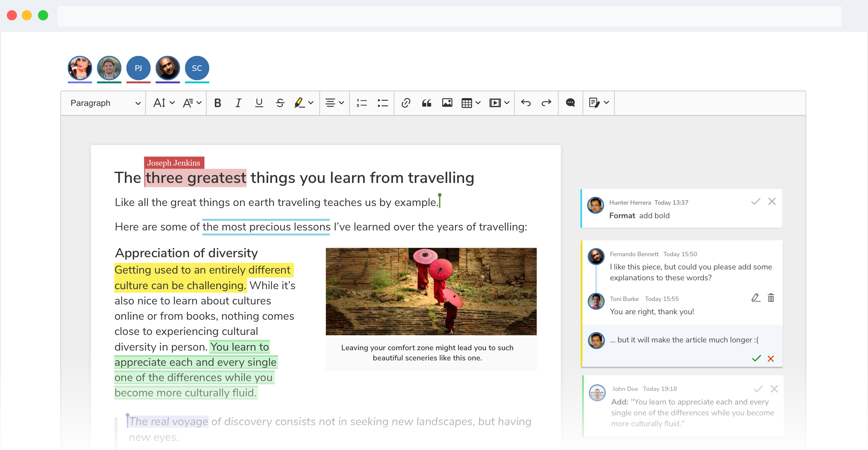Cancel the reply with red cross
The image size is (868, 450).
(x=771, y=359)
